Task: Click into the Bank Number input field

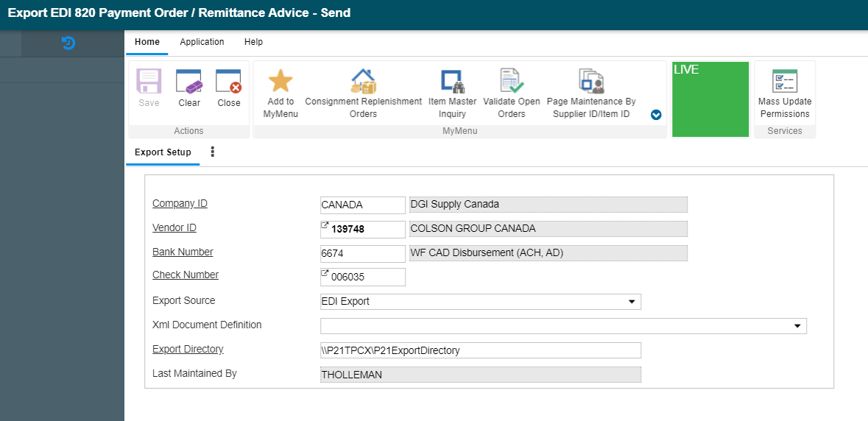Action: pos(362,253)
